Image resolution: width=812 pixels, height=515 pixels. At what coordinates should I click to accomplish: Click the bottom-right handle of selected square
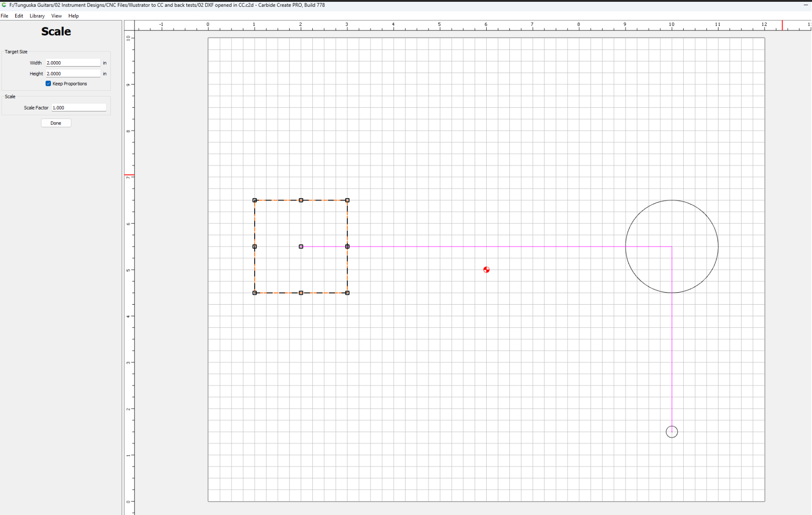tap(347, 293)
